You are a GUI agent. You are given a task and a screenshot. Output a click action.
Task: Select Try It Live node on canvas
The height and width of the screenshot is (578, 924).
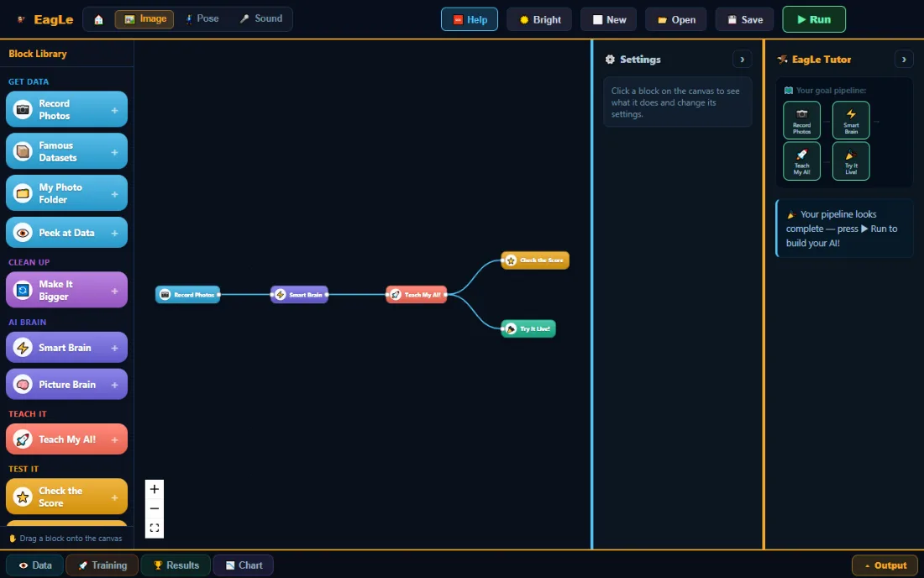[528, 328]
